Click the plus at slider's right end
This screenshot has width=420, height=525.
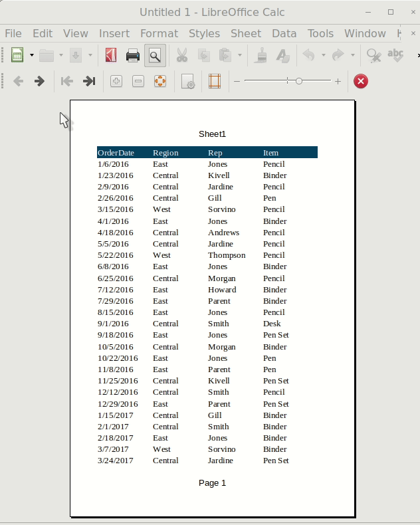[338, 81]
